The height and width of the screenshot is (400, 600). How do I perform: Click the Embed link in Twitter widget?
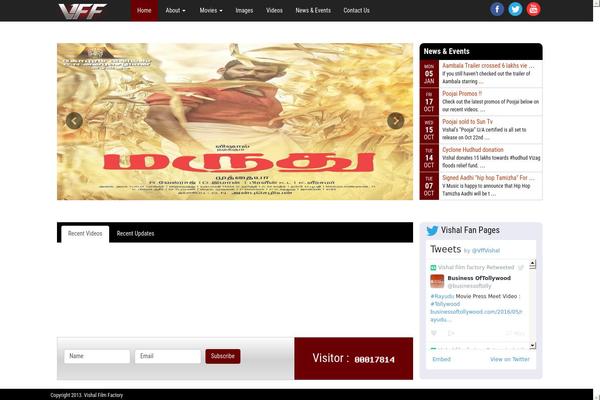[x=441, y=359]
